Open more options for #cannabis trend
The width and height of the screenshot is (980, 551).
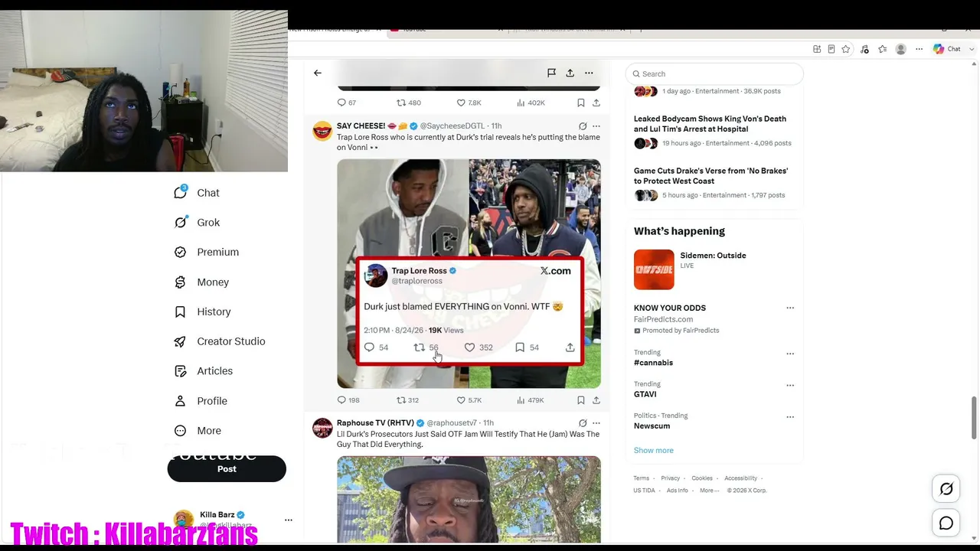[x=790, y=354]
